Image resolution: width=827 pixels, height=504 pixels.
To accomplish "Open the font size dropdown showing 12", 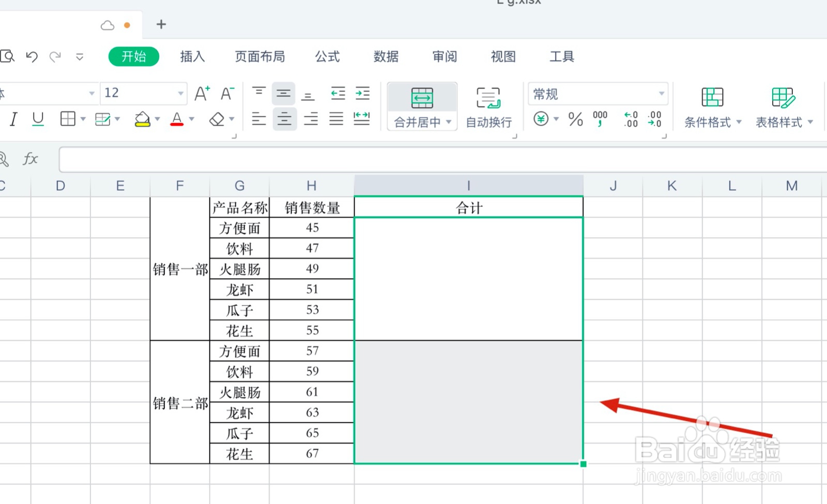I will (144, 94).
